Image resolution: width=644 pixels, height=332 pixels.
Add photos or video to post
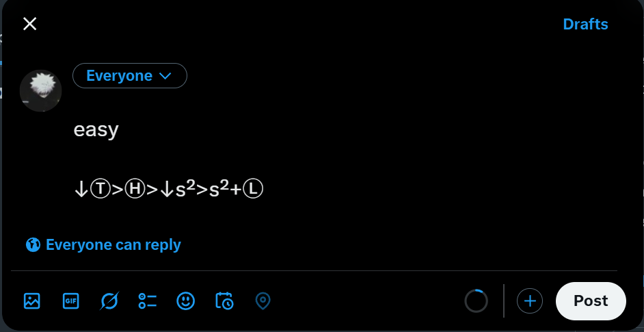(32, 301)
